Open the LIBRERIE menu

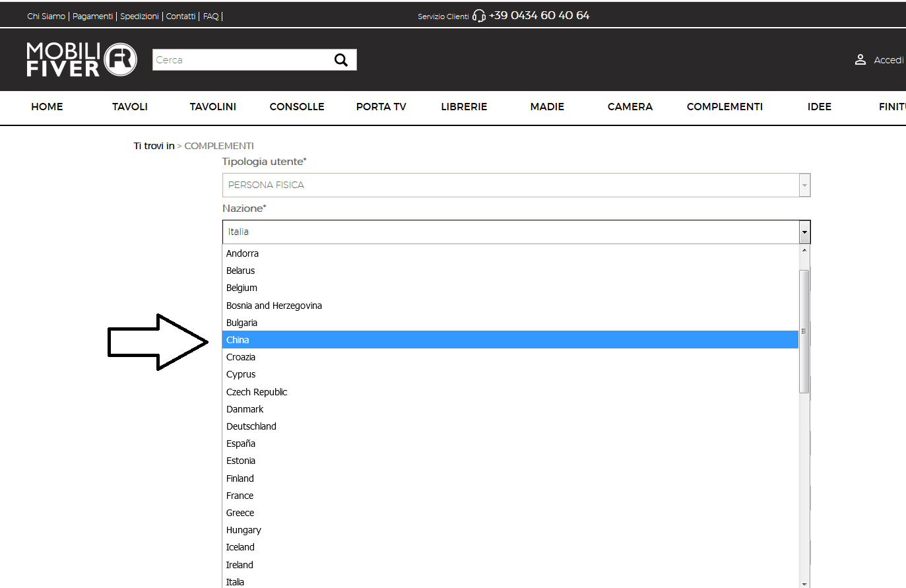[464, 107]
